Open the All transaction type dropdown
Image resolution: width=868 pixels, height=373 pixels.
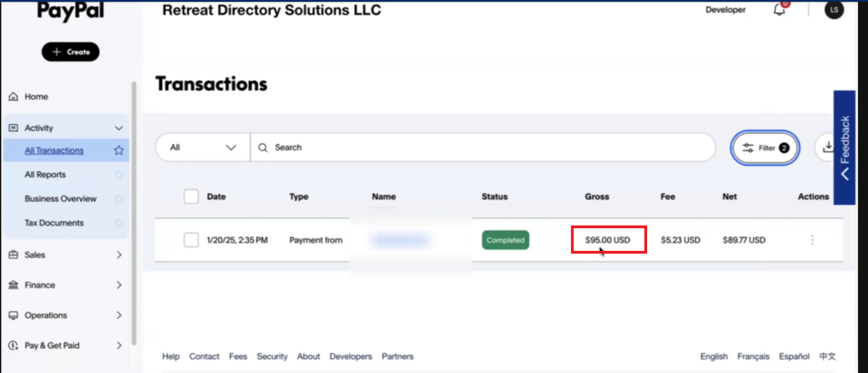(x=203, y=148)
